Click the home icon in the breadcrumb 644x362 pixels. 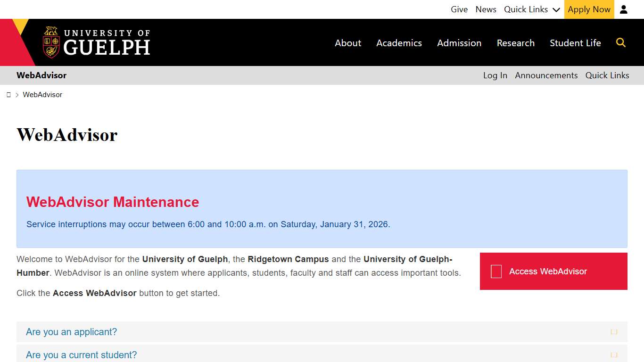[8, 94]
